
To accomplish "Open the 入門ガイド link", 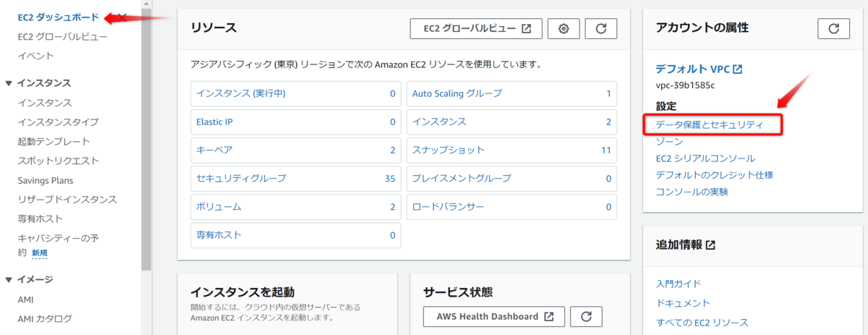I will [678, 284].
